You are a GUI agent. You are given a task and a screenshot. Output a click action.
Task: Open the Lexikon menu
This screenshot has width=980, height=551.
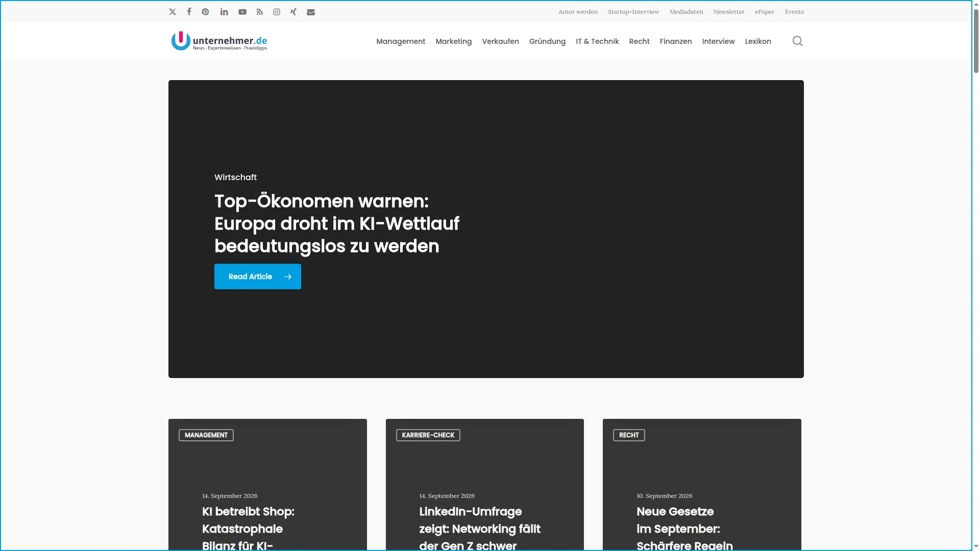(757, 41)
